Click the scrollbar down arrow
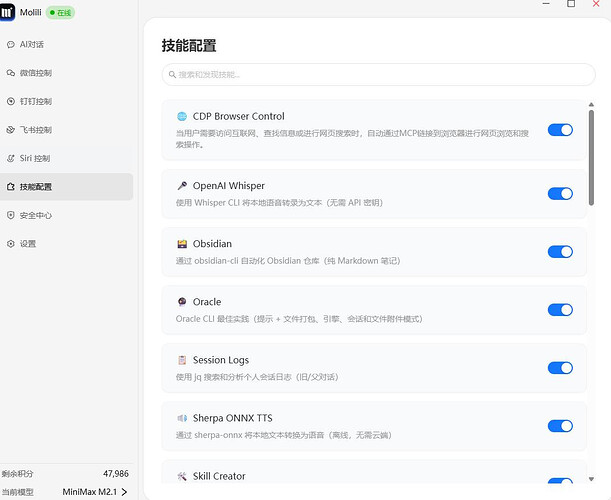This screenshot has height=500, width=611. 591,479
